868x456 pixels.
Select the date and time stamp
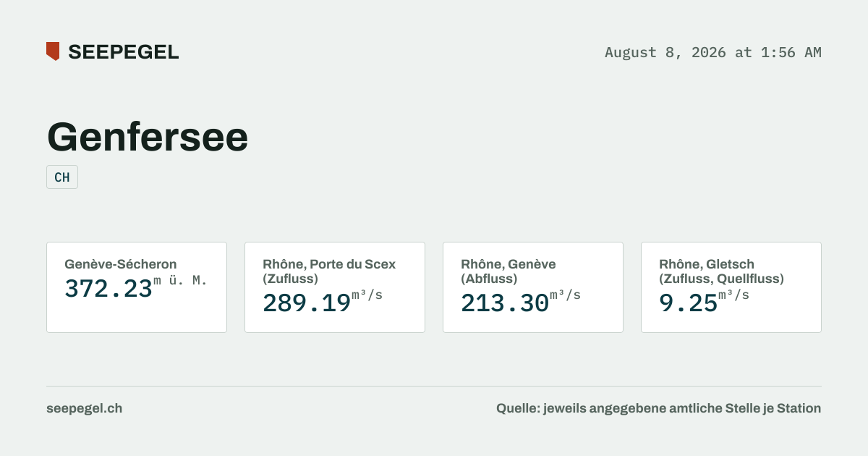tap(712, 52)
